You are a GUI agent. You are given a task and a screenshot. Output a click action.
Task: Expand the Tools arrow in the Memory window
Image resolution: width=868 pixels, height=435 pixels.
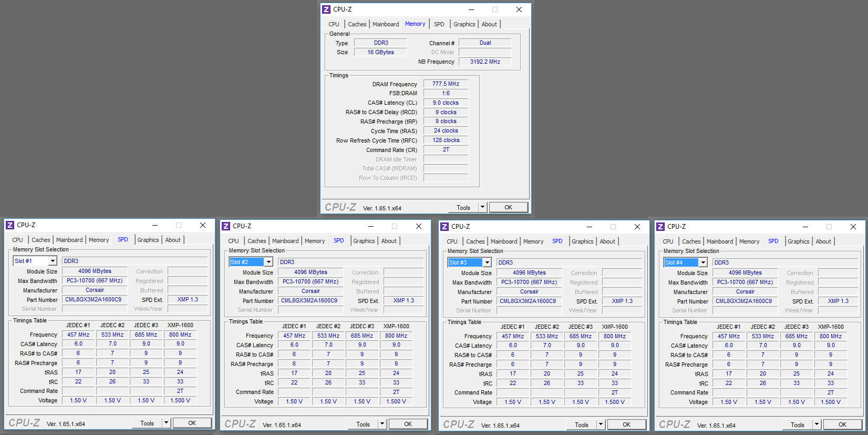pyautogui.click(x=482, y=207)
